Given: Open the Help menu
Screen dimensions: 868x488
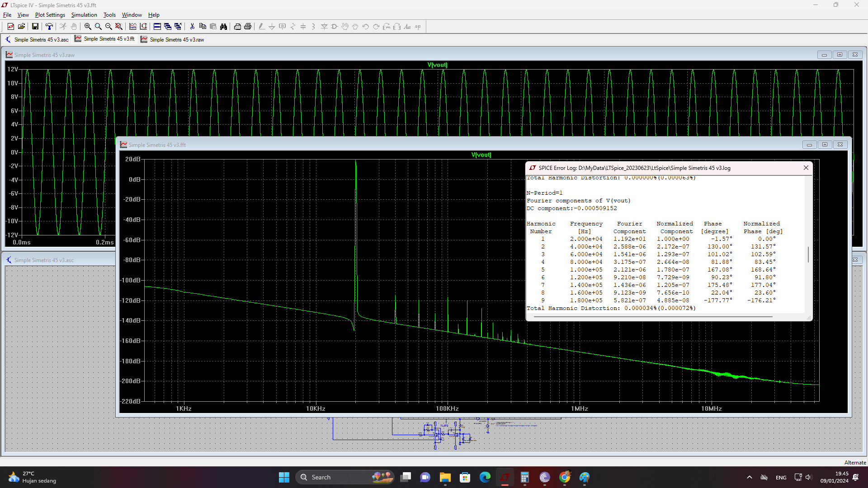Looking at the screenshot, I should (154, 15).
